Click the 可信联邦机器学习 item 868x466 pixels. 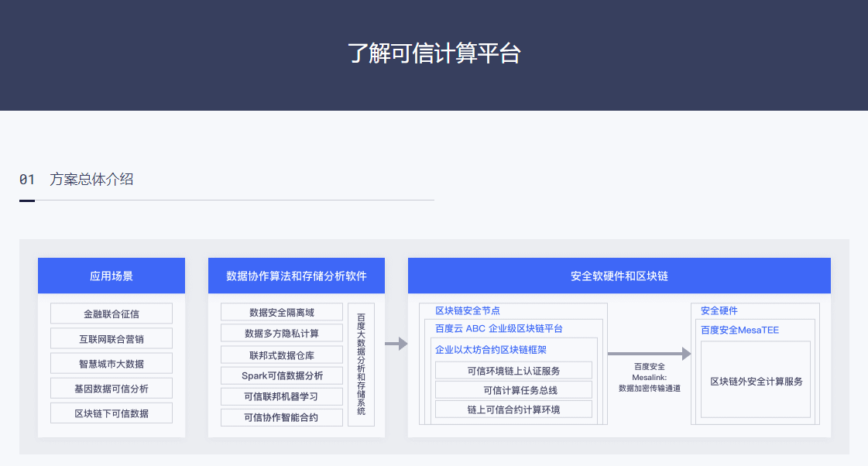[282, 396]
